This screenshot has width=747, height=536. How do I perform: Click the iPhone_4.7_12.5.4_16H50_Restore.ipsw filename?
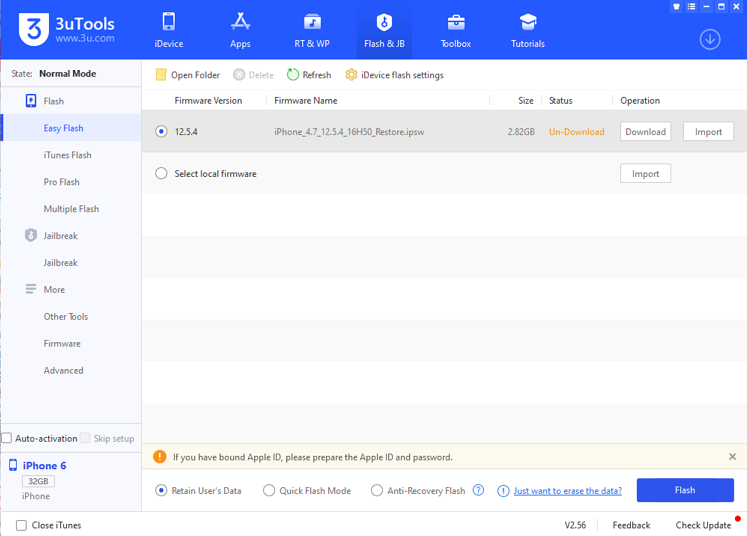tap(349, 131)
